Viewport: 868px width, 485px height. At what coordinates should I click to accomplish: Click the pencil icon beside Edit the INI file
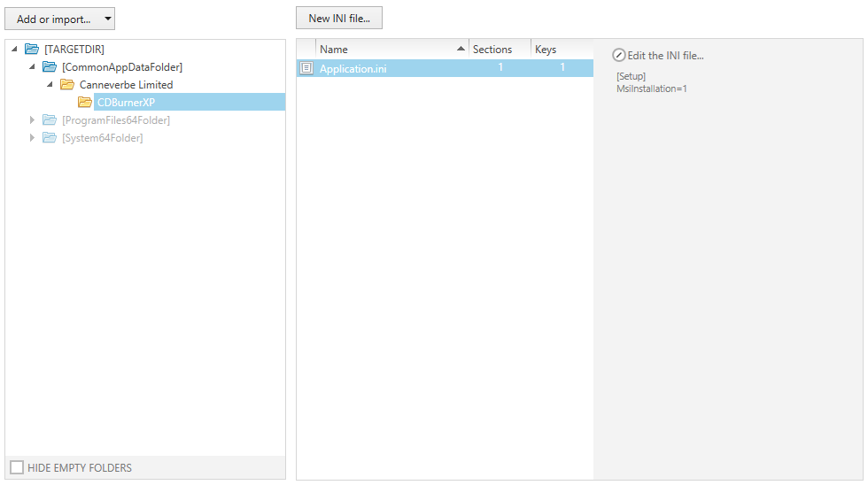click(619, 56)
